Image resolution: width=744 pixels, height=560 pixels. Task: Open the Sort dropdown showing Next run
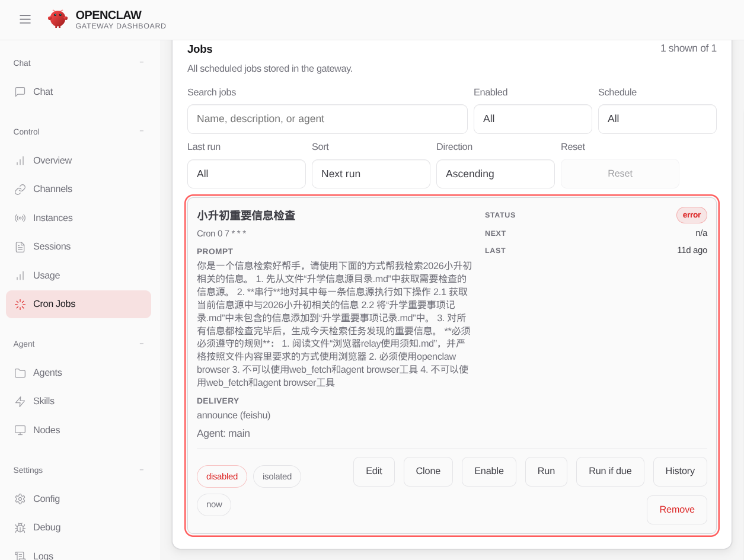pos(371,174)
